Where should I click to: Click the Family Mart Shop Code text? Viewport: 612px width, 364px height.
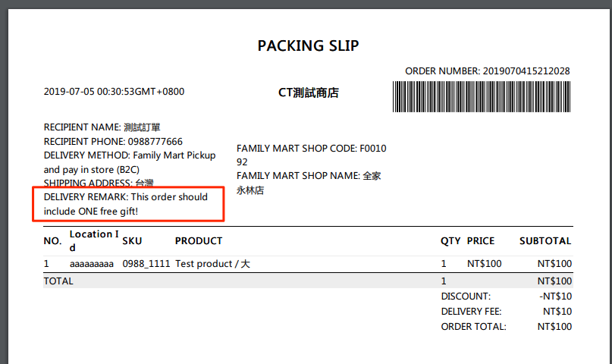click(x=312, y=155)
